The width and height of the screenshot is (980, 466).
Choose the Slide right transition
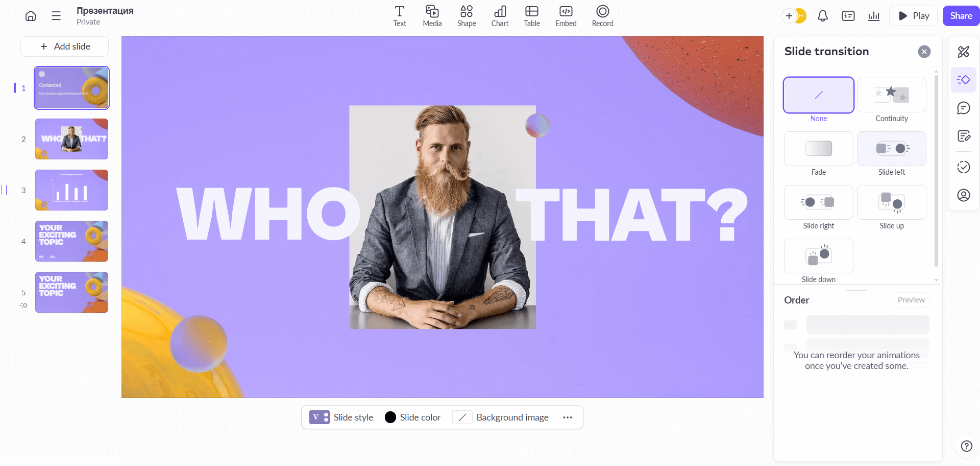(x=819, y=202)
